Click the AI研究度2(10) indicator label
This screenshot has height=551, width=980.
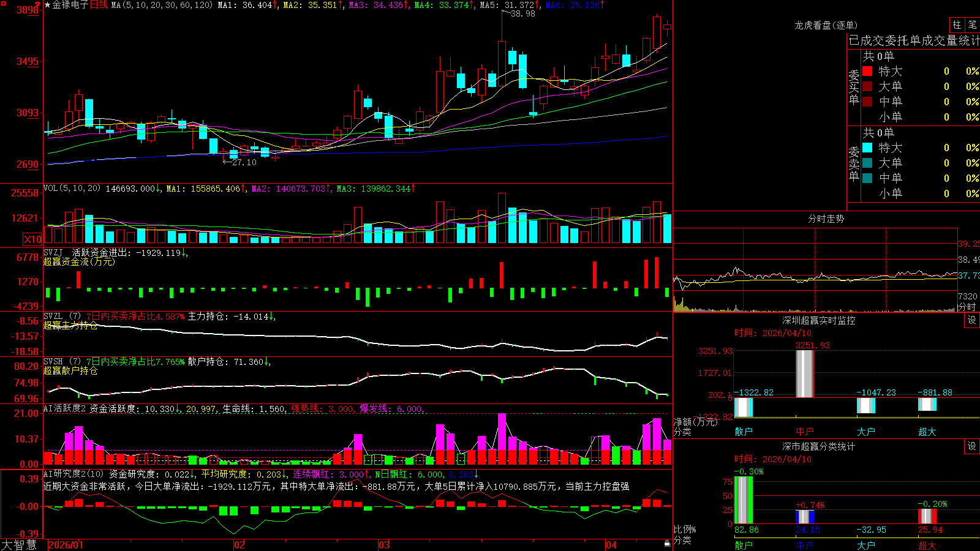click(x=74, y=474)
